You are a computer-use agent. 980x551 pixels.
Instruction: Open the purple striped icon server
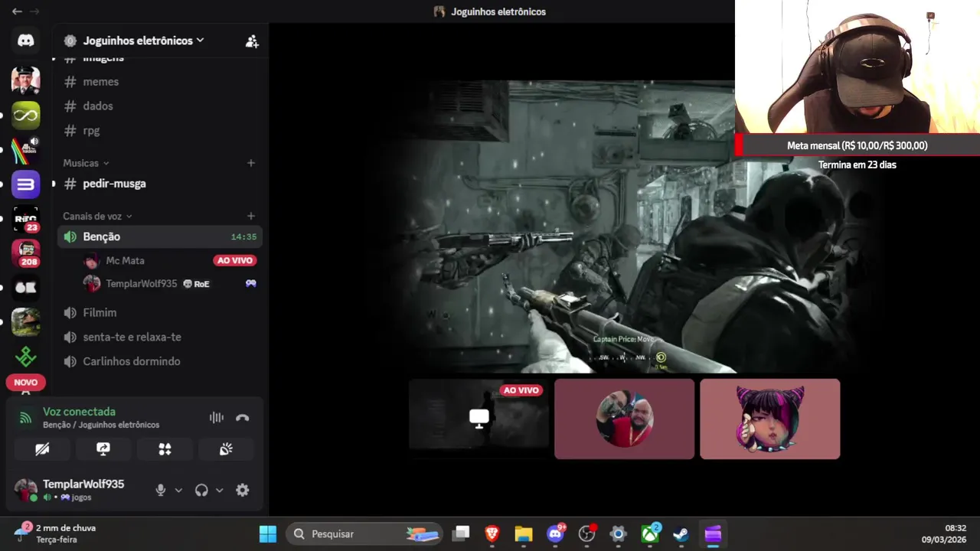[x=25, y=184]
